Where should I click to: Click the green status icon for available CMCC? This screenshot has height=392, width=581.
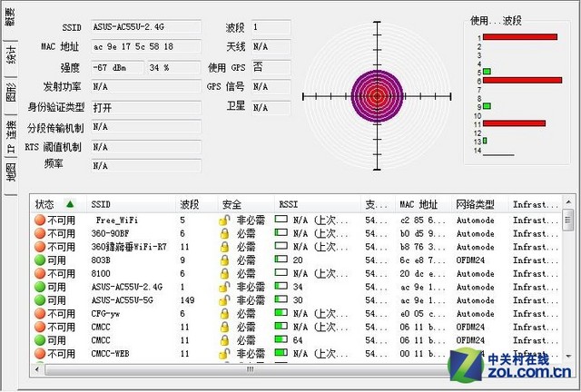pos(40,340)
